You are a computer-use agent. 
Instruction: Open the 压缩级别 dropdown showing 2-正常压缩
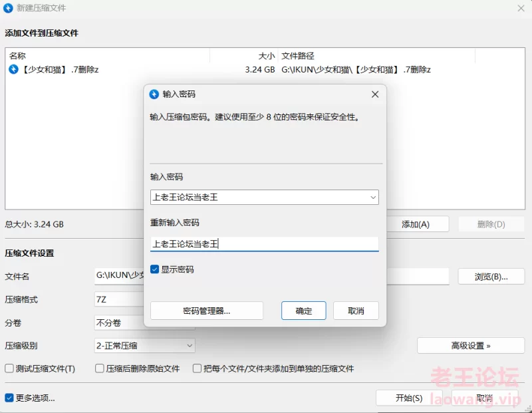[144, 346]
